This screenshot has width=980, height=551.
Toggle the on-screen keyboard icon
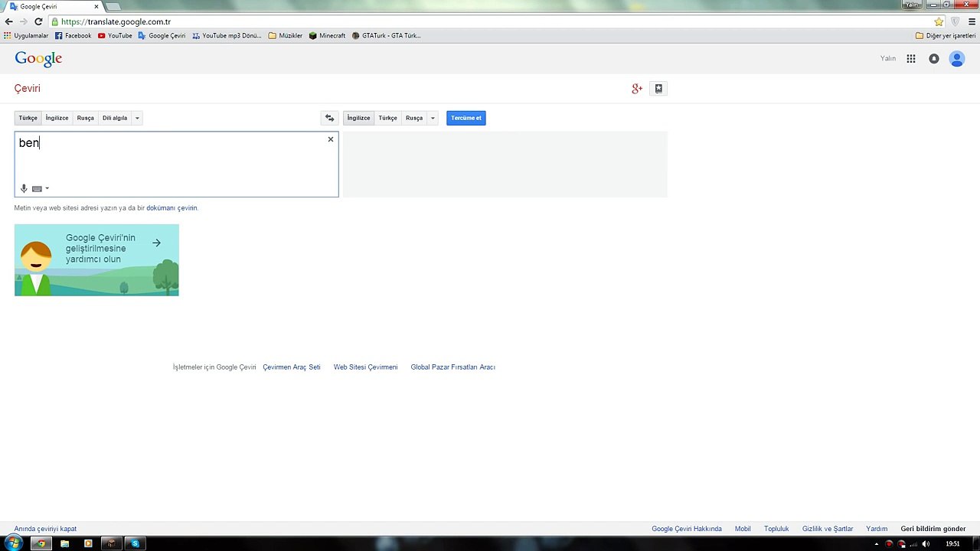coord(37,188)
